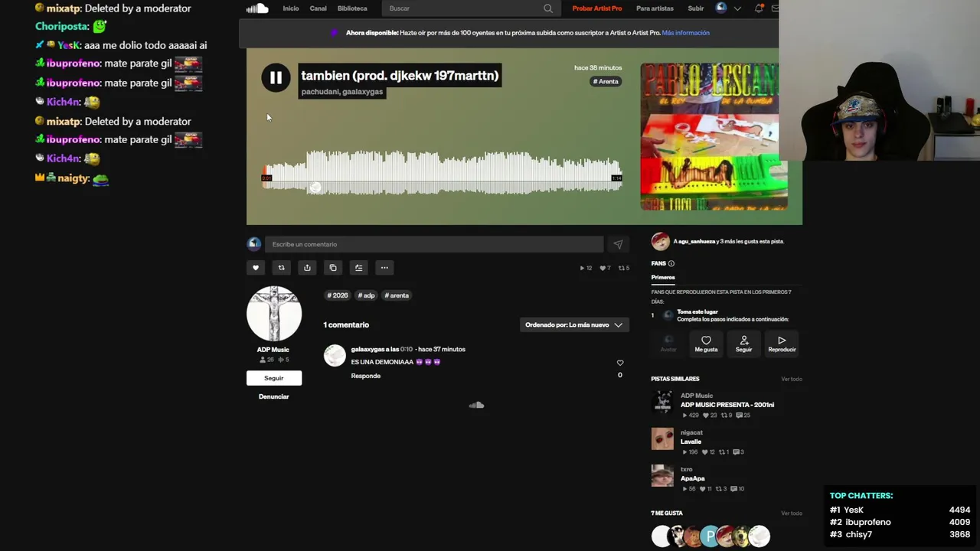The image size is (980, 551).
Task: Open the '# arenta' tag below the toolbar
Action: click(x=397, y=295)
